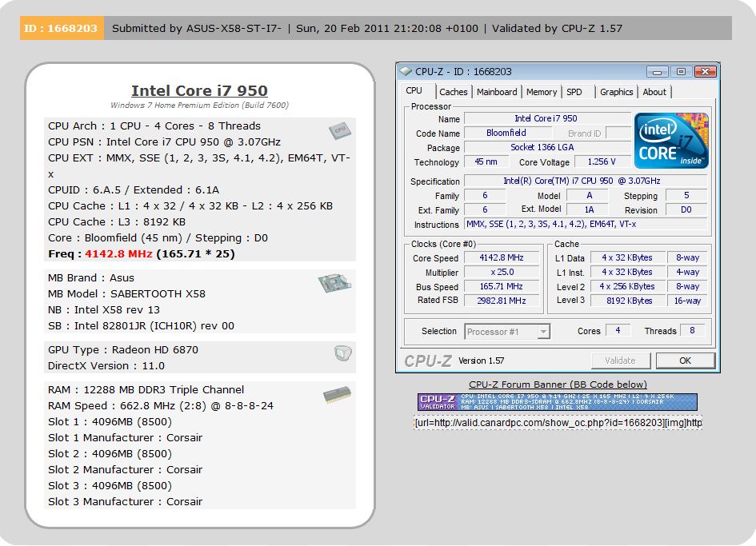Click the motherboard icon next to MB Brand
Image resolution: width=756 pixels, height=546 pixels.
tap(332, 284)
